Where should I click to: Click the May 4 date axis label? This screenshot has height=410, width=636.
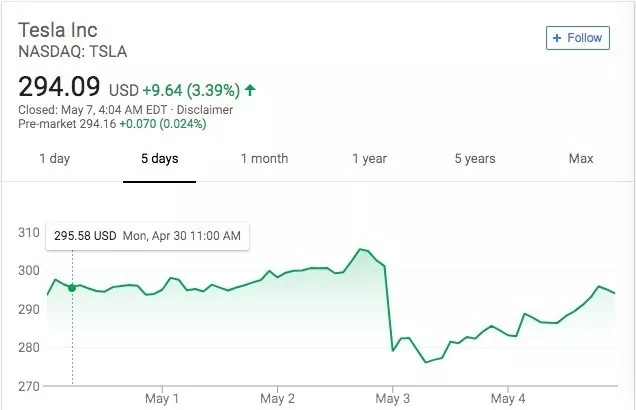508,398
